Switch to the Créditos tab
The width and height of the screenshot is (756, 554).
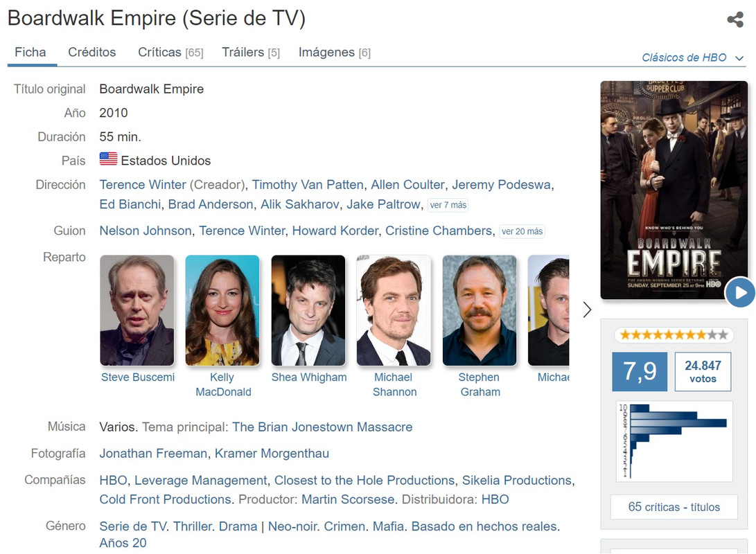coord(91,52)
